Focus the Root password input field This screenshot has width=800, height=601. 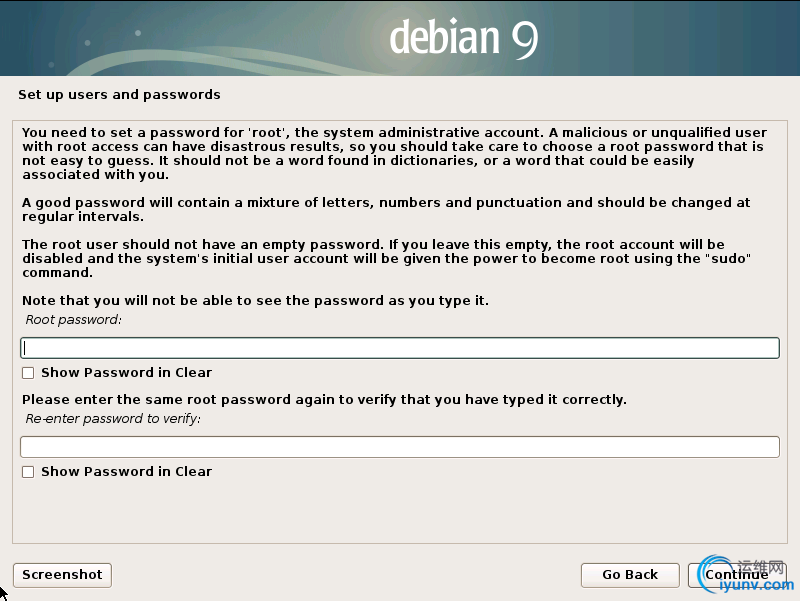click(400, 348)
